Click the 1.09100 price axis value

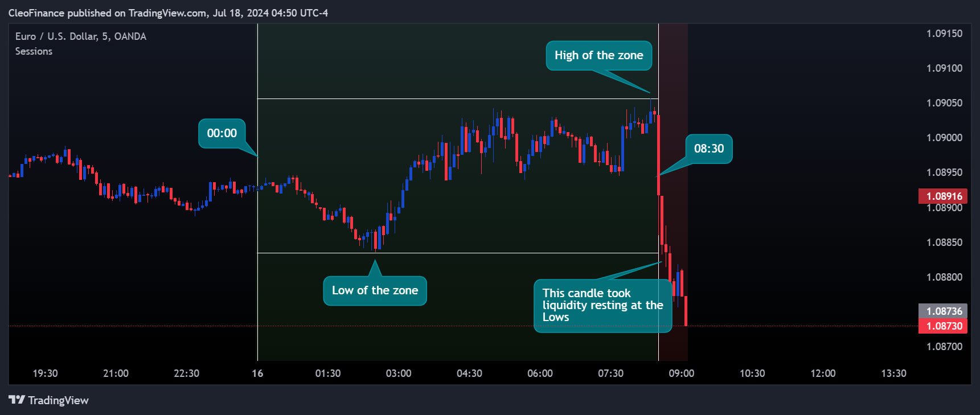[944, 68]
